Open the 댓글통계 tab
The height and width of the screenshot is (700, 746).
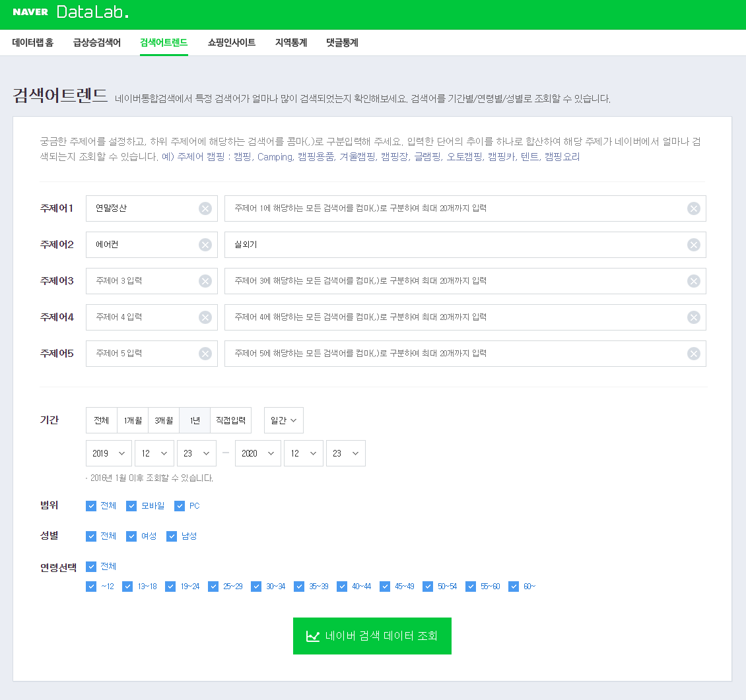click(342, 43)
